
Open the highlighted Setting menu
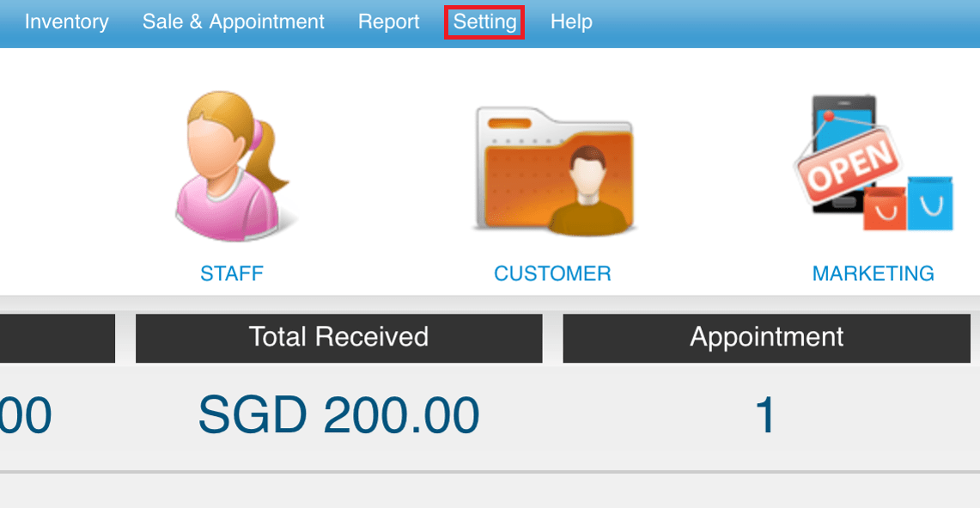(x=484, y=21)
